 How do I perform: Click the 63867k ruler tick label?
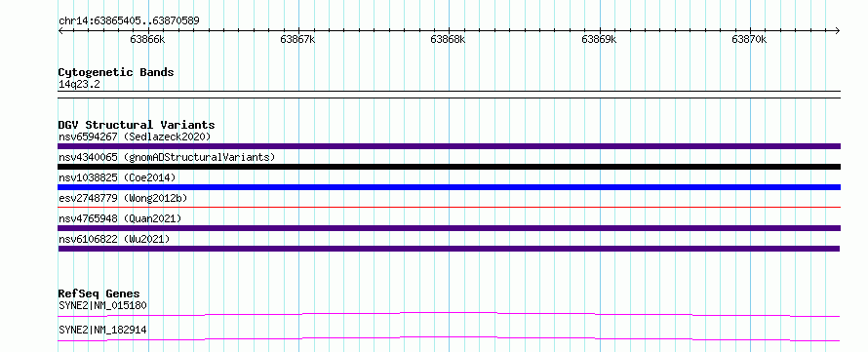[297, 39]
